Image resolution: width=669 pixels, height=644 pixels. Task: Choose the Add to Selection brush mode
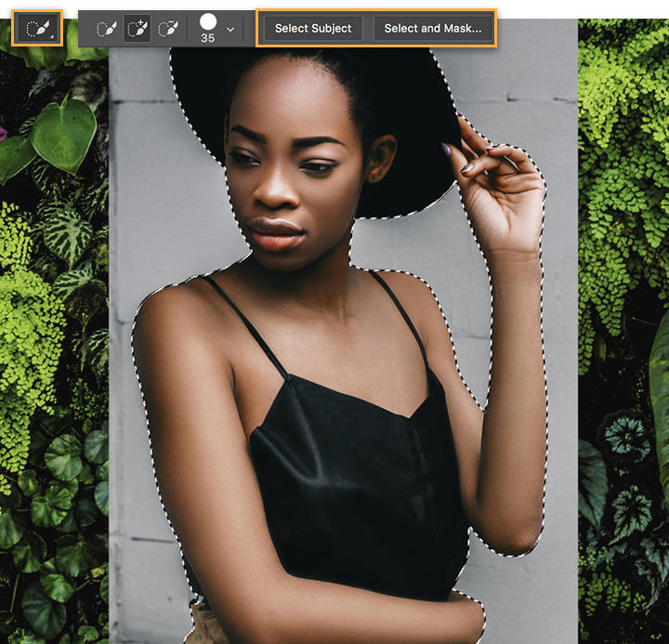coord(137,29)
